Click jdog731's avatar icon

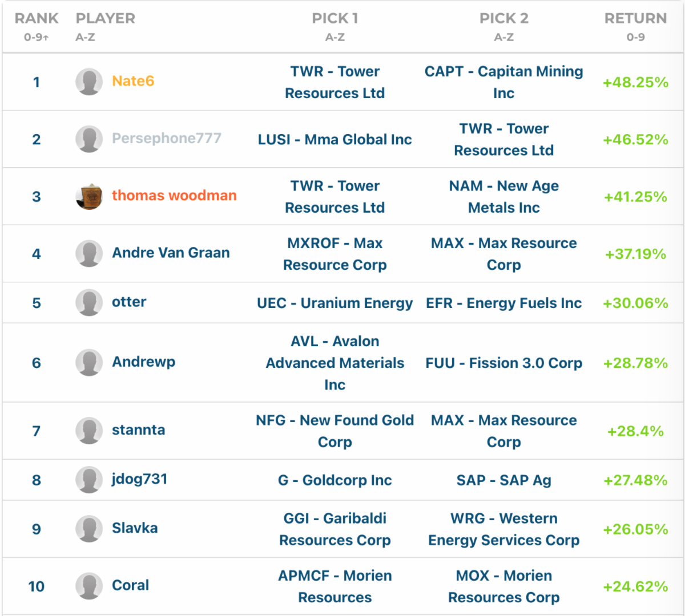tap(89, 480)
